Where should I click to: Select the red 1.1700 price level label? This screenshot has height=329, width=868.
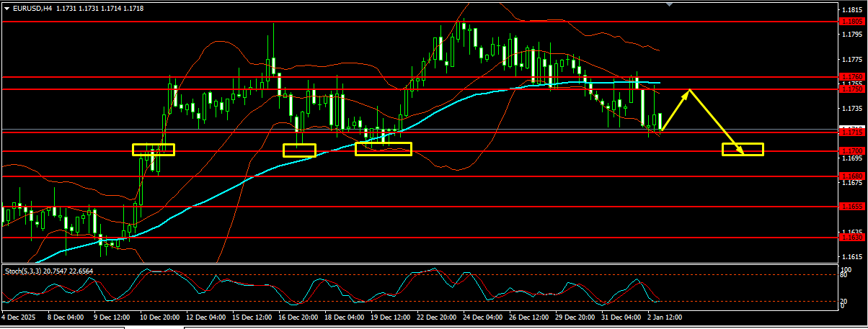tap(852, 150)
